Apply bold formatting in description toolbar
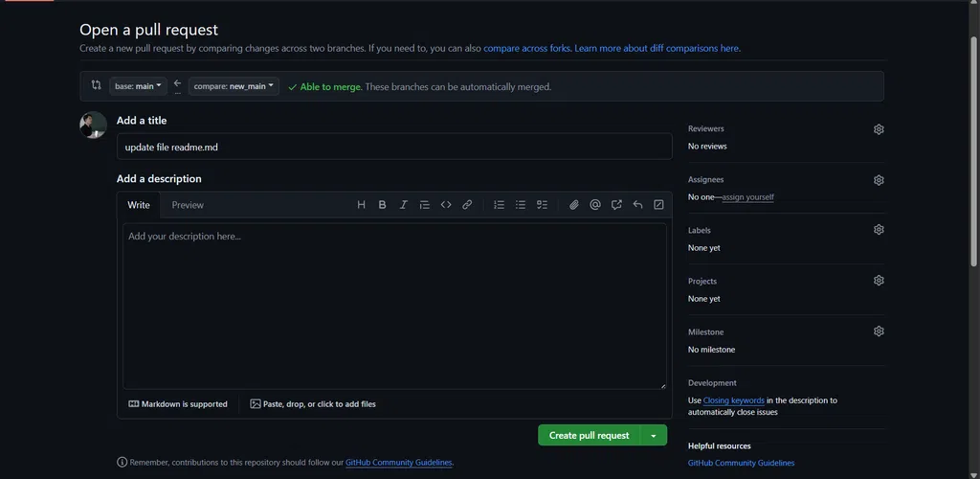This screenshot has height=479, width=980. (x=383, y=204)
